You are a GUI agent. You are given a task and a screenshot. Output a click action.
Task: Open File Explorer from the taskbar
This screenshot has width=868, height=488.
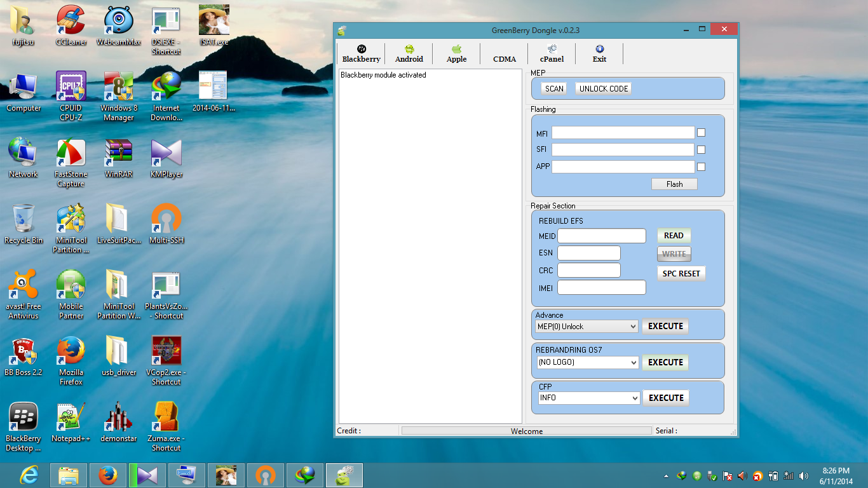tap(69, 475)
